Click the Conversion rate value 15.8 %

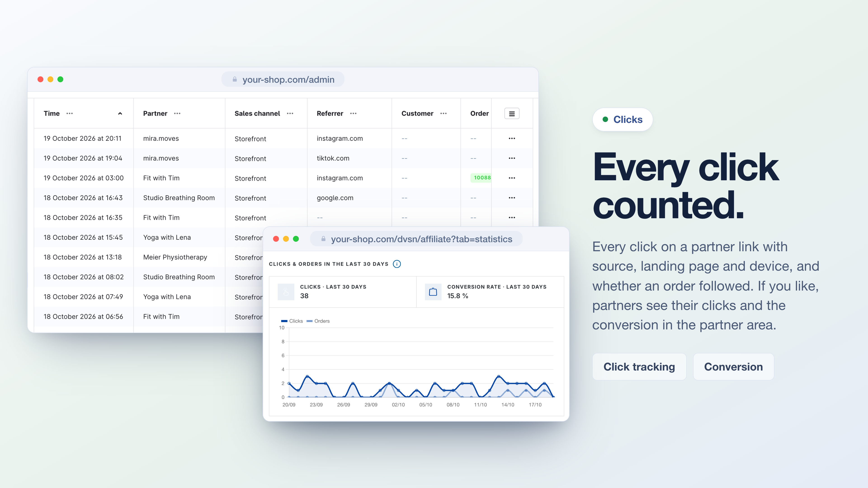[x=458, y=296]
